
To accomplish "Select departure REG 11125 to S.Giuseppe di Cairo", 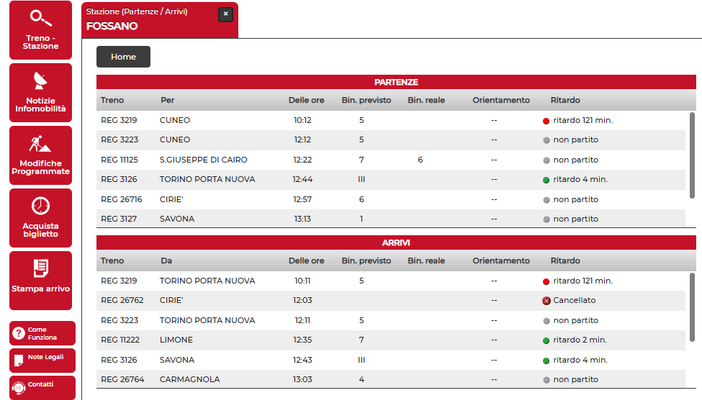I will point(121,160).
